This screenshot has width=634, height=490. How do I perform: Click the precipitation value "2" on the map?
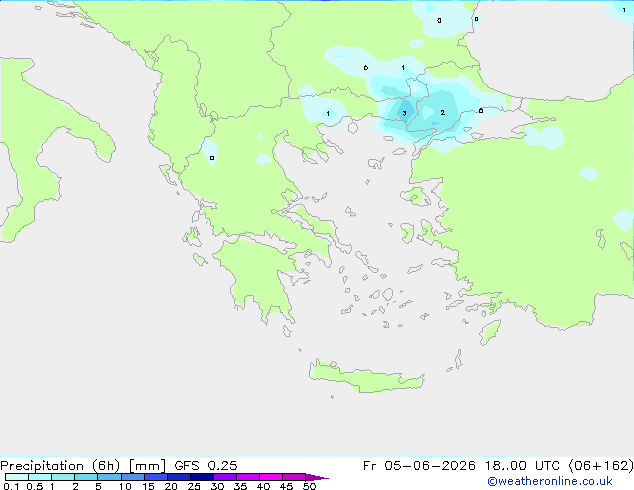click(x=442, y=112)
